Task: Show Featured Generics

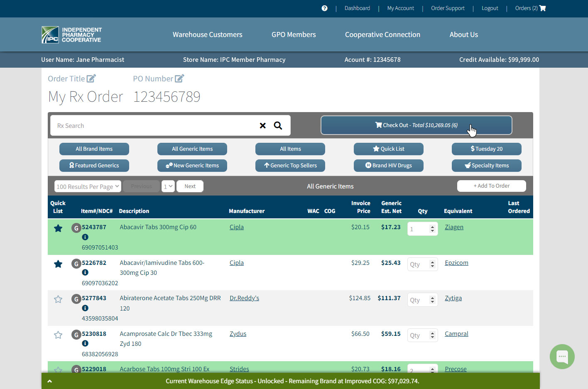Action: point(94,165)
